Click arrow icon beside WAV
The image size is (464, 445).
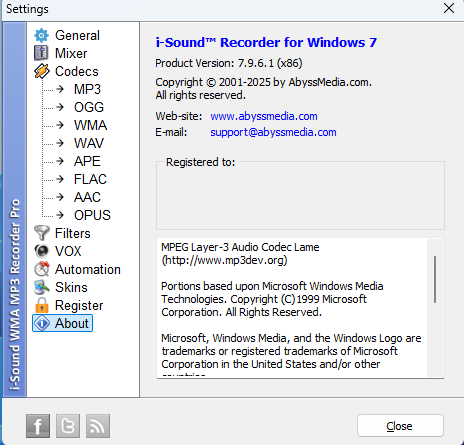(60, 143)
